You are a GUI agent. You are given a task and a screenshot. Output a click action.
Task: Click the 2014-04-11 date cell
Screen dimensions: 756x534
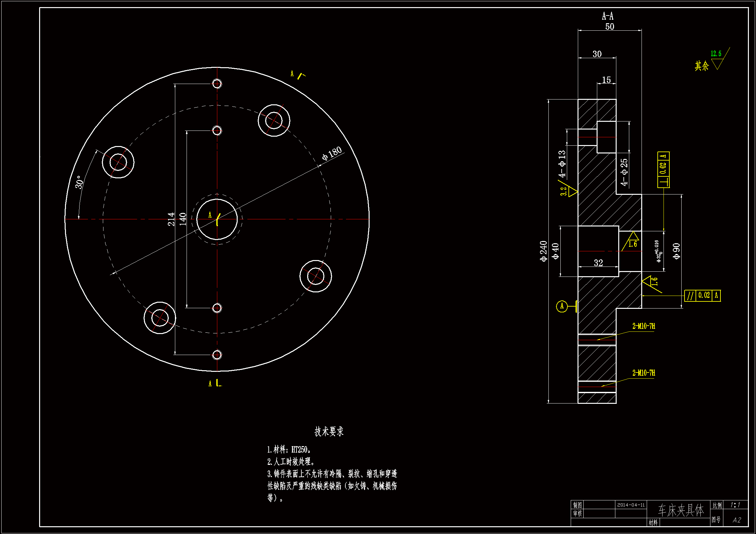tap(631, 505)
